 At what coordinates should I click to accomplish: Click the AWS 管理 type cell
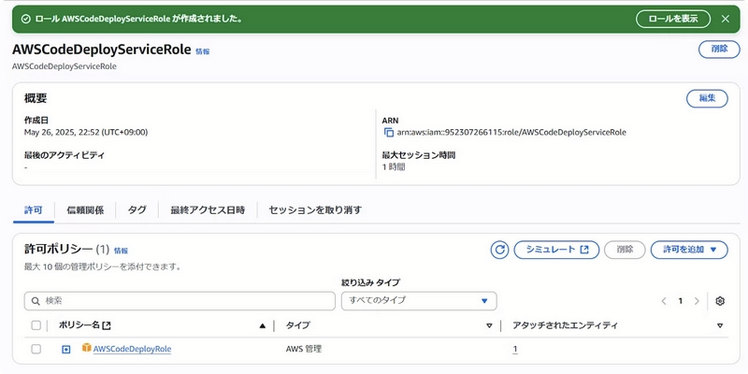pos(304,349)
